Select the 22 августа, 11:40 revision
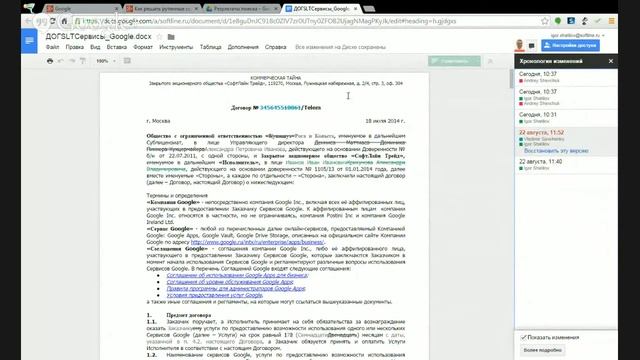 [566, 164]
